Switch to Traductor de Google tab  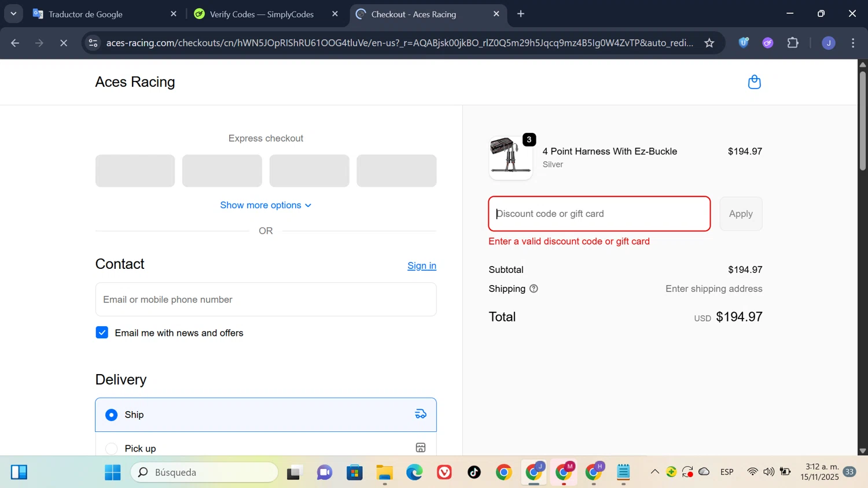coord(105,14)
